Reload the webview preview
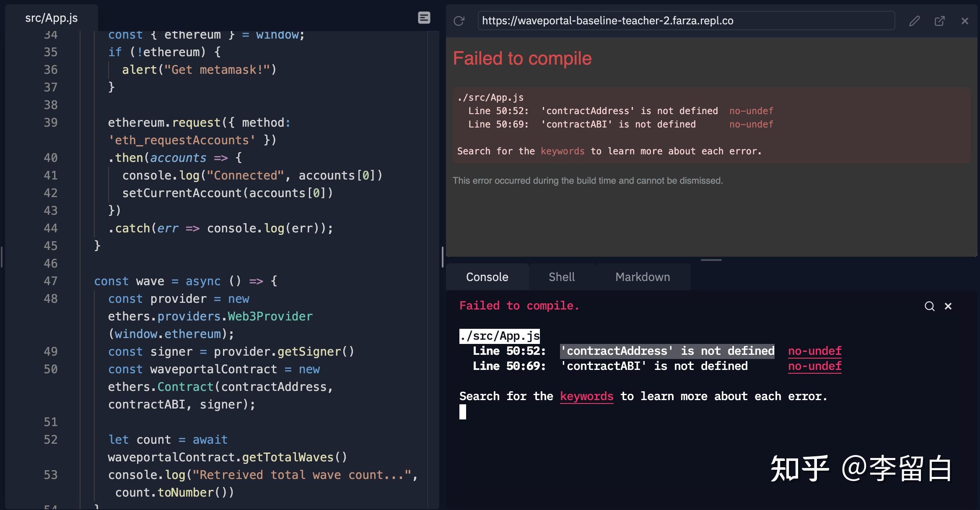Image resolution: width=980 pixels, height=510 pixels. tap(459, 21)
